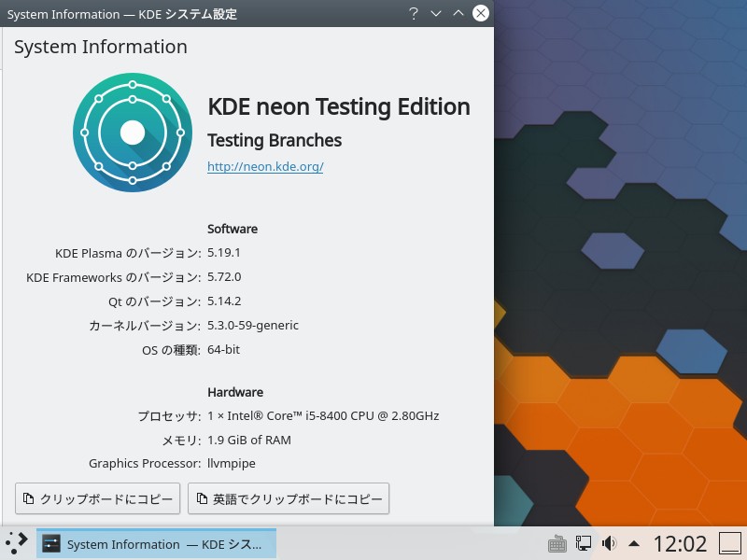Maximize the System Information window
Image resolution: width=747 pixels, height=560 pixels.
pos(458,13)
